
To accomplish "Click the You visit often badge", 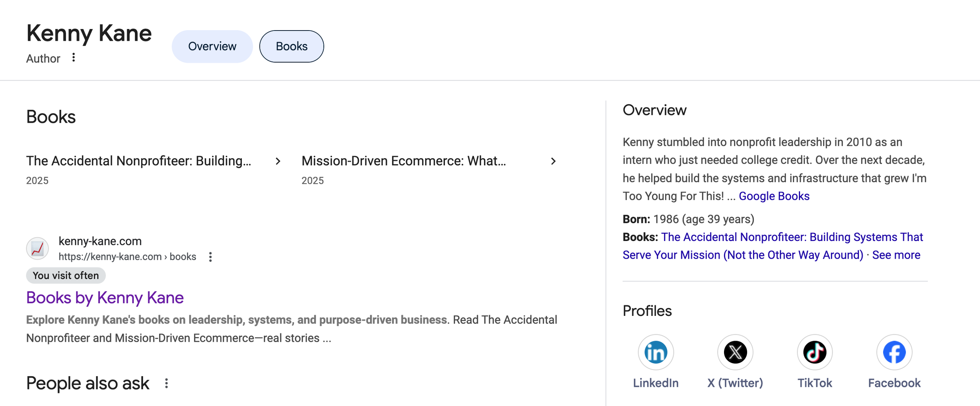I will [65, 275].
